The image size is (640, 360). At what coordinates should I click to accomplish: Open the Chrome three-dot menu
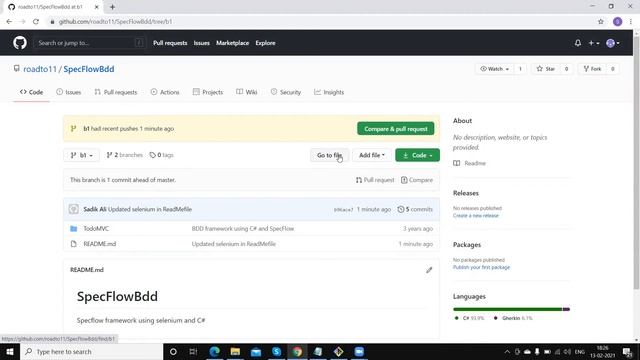click(631, 22)
